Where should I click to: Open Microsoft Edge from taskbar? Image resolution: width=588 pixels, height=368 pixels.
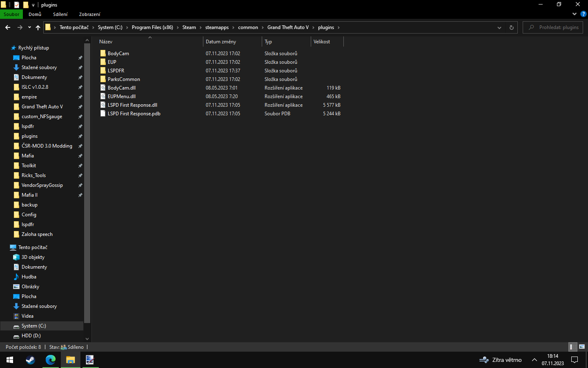tap(51, 360)
